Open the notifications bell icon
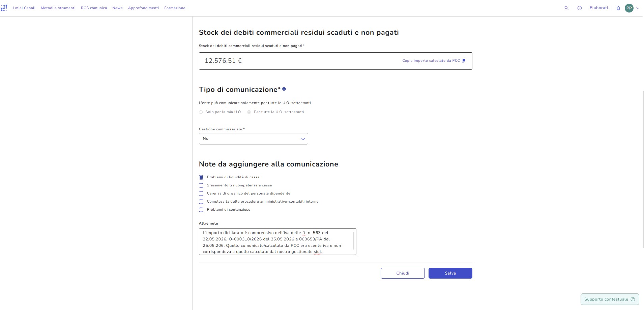Image resolution: width=644 pixels, height=310 pixels. tap(618, 8)
